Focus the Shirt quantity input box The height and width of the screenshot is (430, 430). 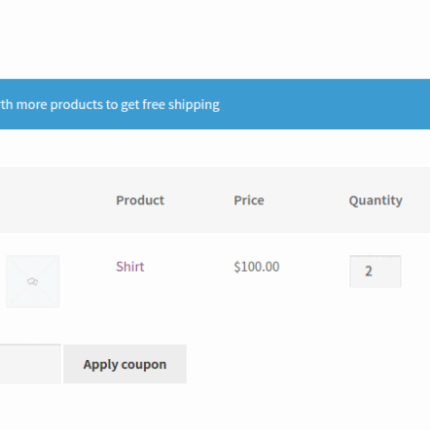[375, 271]
